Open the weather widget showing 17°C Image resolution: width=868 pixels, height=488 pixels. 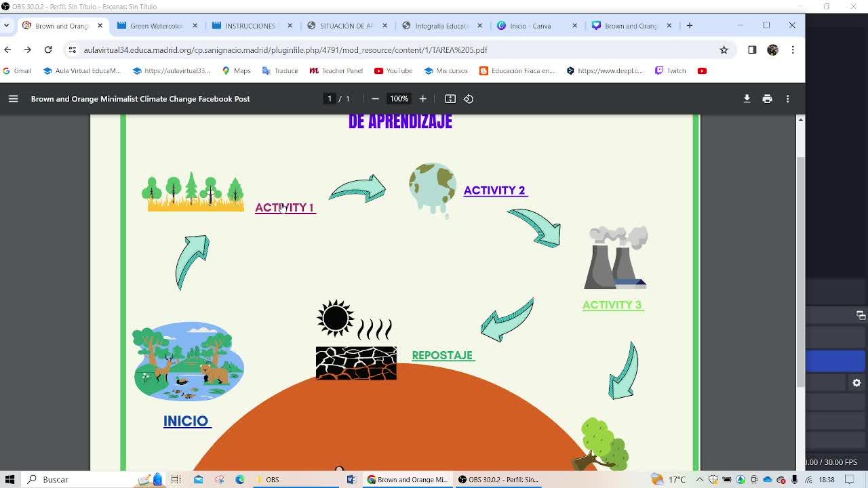668,479
